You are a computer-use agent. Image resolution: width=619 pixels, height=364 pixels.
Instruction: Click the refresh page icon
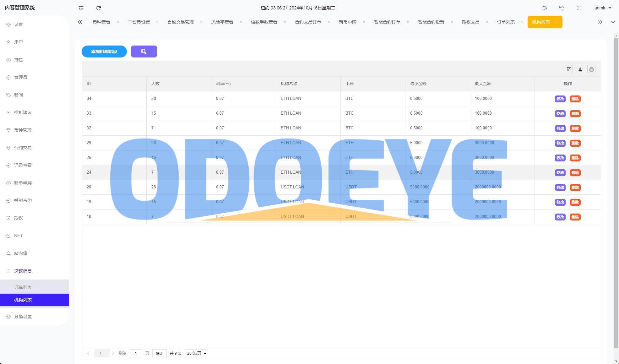[99, 8]
